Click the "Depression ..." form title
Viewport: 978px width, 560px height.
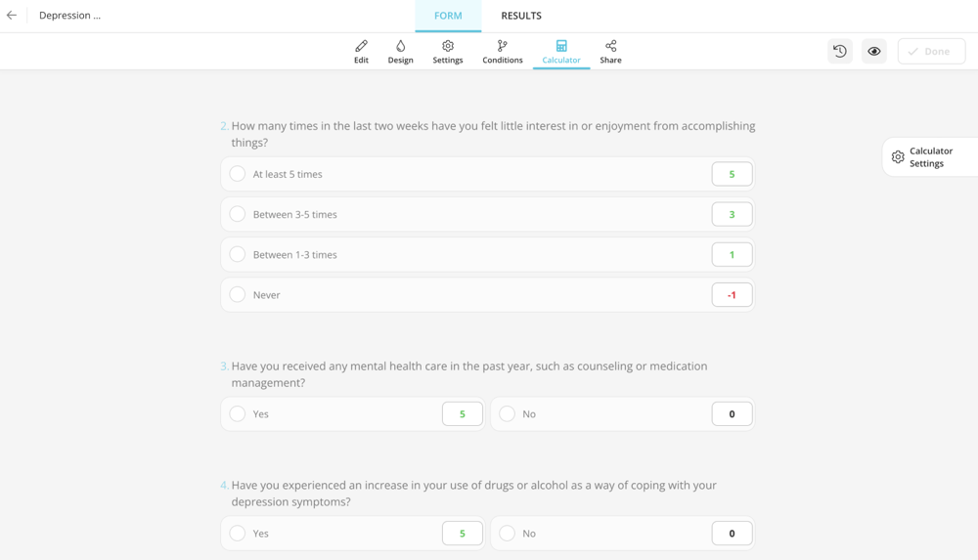[69, 16]
